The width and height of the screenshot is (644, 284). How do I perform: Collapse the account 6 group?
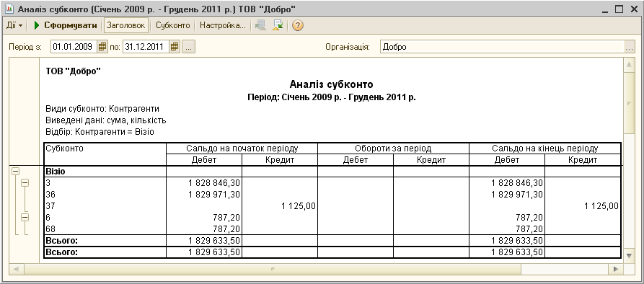[25, 218]
